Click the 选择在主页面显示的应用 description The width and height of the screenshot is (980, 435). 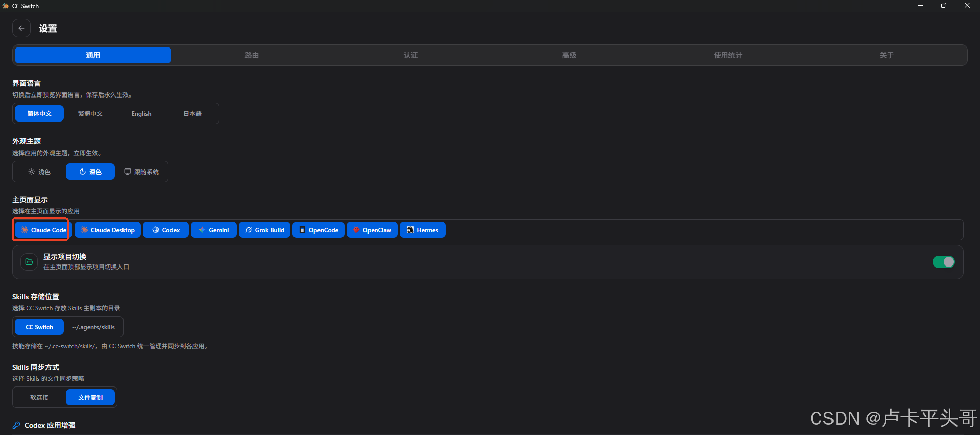[x=46, y=211]
